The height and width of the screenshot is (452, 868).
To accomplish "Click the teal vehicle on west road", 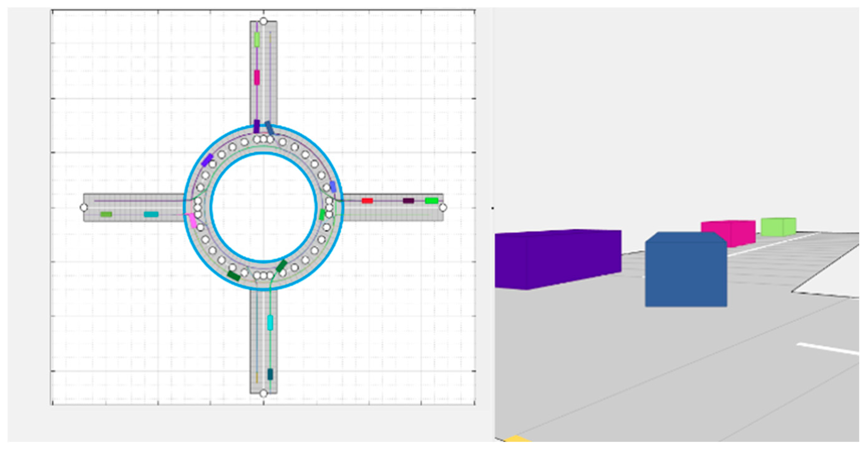I will pos(151,214).
